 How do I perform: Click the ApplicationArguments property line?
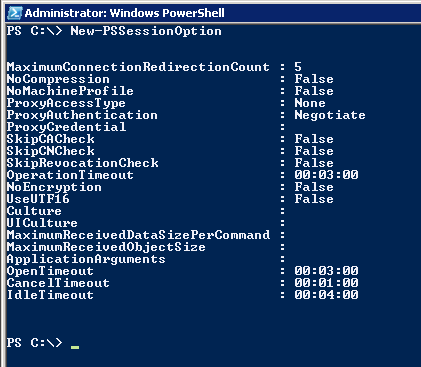[146, 259]
